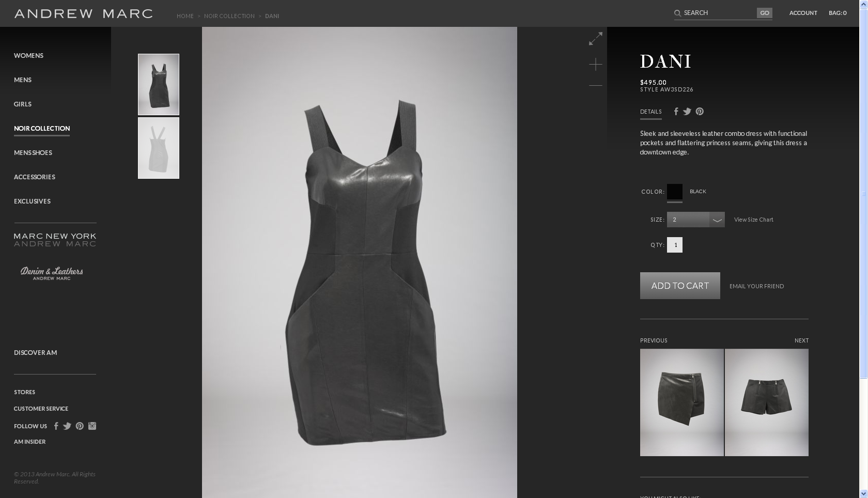Open the Size dropdown
This screenshot has width=868, height=498.
tap(695, 220)
